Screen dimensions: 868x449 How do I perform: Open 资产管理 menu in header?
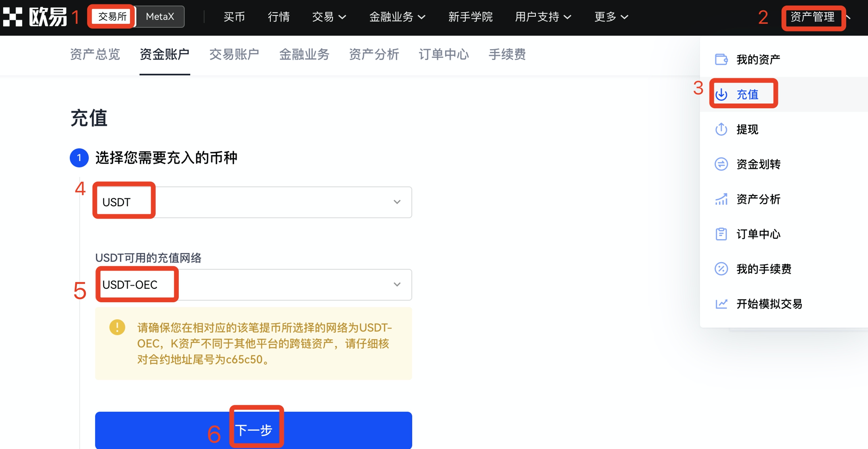point(813,17)
